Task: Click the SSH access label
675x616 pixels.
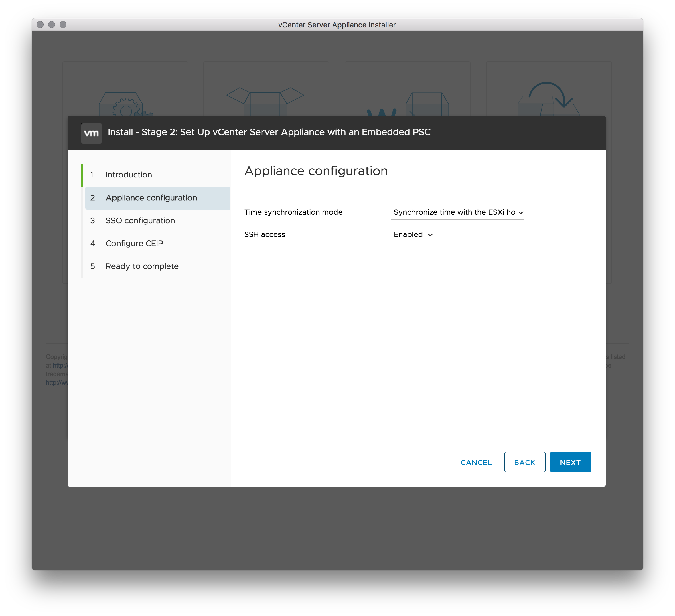Action: click(265, 235)
